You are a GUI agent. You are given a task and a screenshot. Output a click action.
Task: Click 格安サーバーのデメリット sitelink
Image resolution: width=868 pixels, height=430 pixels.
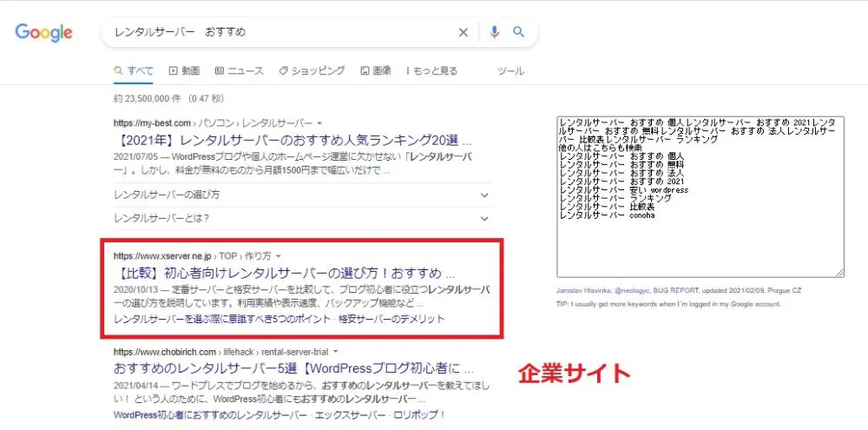pyautogui.click(x=391, y=319)
